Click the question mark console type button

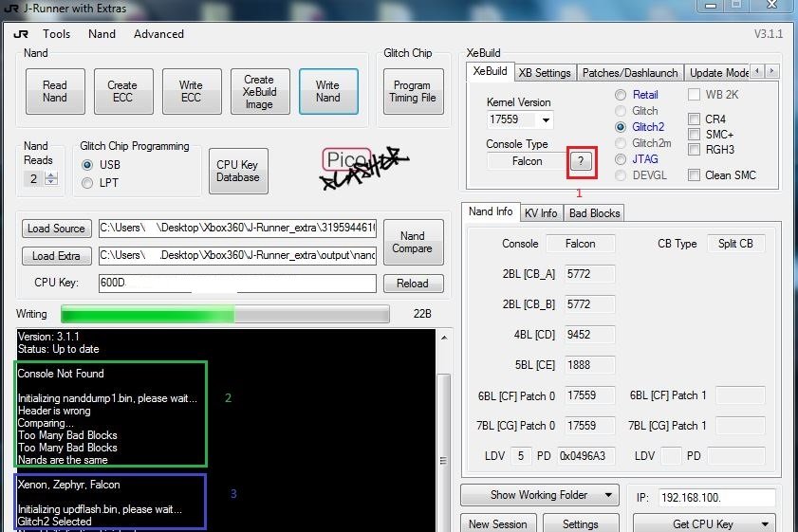coord(582,162)
